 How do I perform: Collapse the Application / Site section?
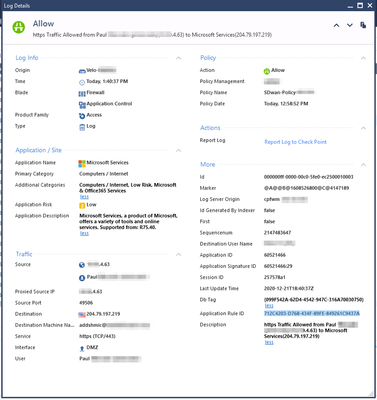click(179, 150)
